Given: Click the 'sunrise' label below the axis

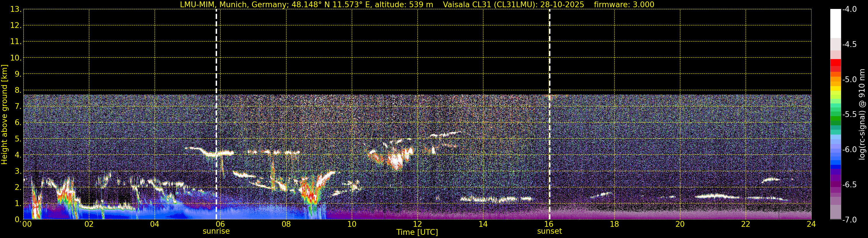Looking at the screenshot, I should click(216, 231).
